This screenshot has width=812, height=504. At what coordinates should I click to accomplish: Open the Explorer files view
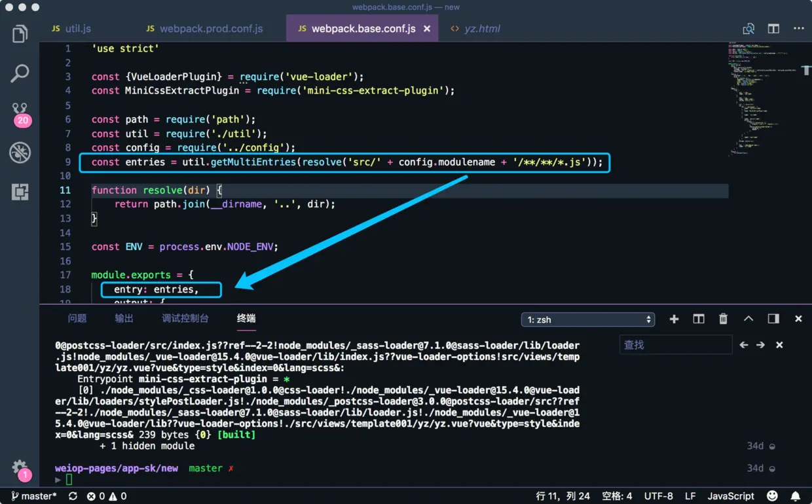pyautogui.click(x=20, y=33)
